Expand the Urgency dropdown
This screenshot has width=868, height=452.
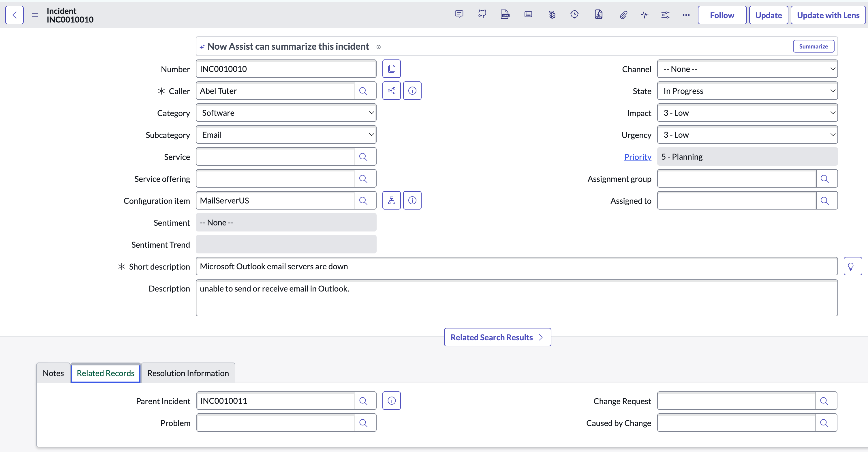[747, 135]
